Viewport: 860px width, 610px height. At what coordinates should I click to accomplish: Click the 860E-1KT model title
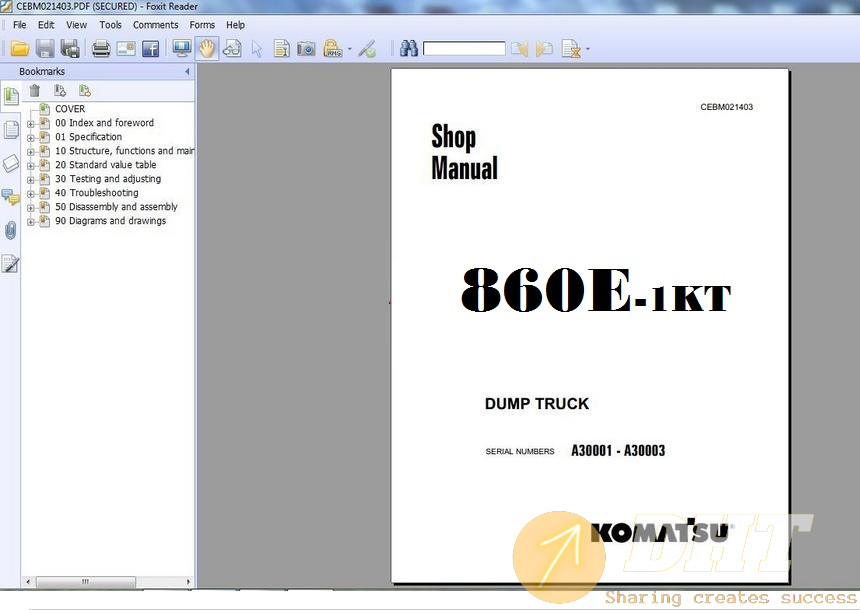[x=596, y=290]
